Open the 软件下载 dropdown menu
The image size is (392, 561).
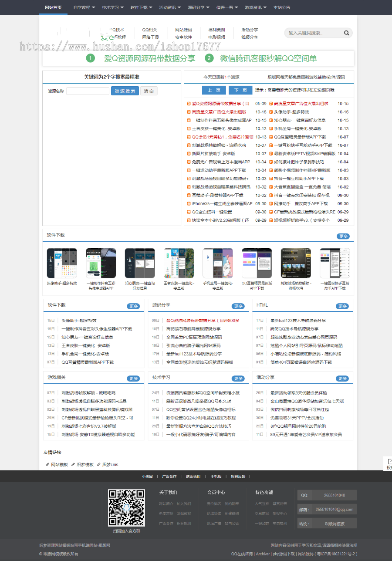pyautogui.click(x=142, y=7)
